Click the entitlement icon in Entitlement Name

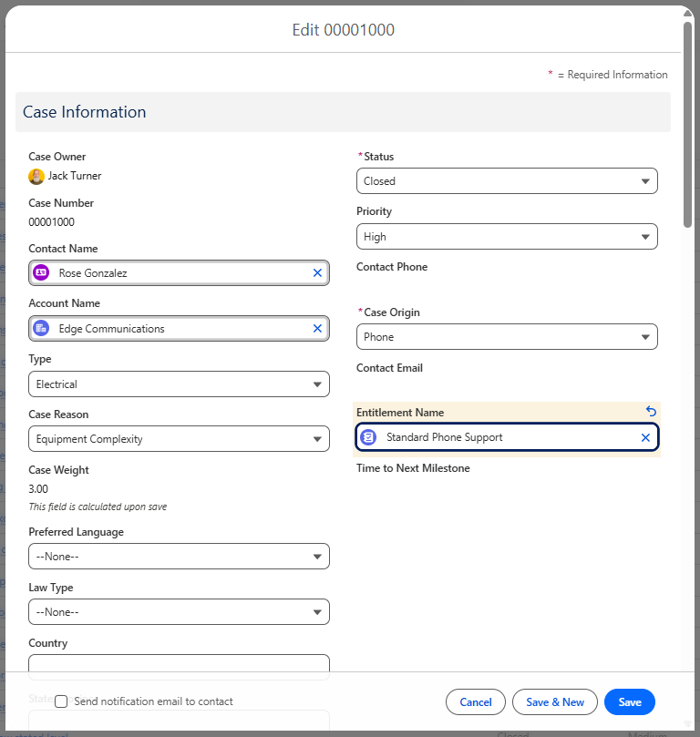pos(368,438)
